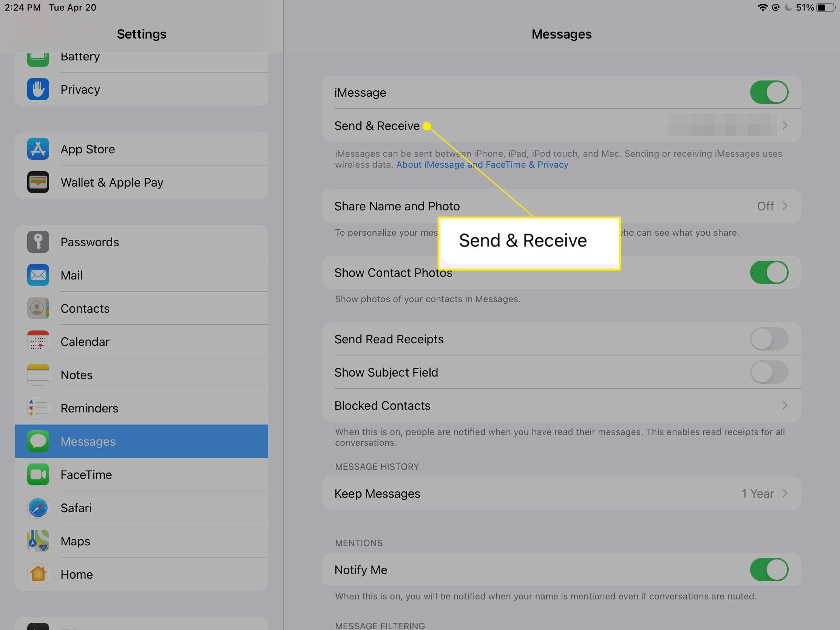Tap the Off value for name sharing
840x630 pixels.
[765, 206]
